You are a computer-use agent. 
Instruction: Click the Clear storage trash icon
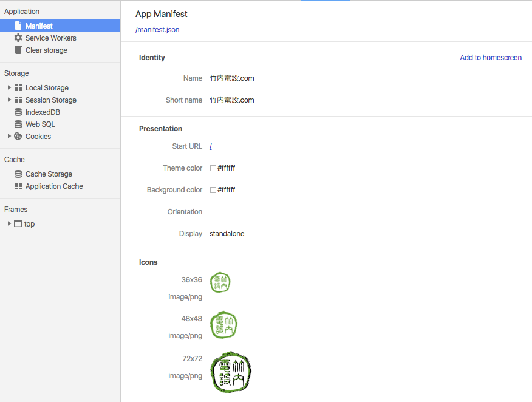point(18,50)
